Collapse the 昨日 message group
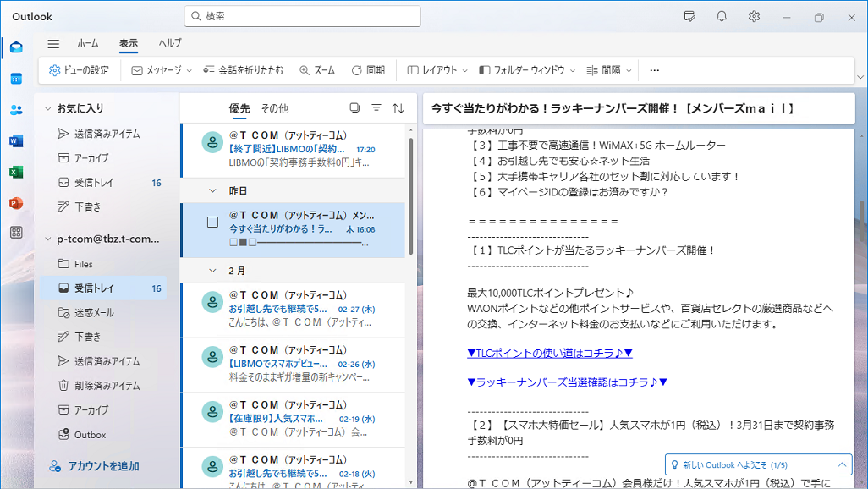This screenshot has height=489, width=868. coord(213,191)
